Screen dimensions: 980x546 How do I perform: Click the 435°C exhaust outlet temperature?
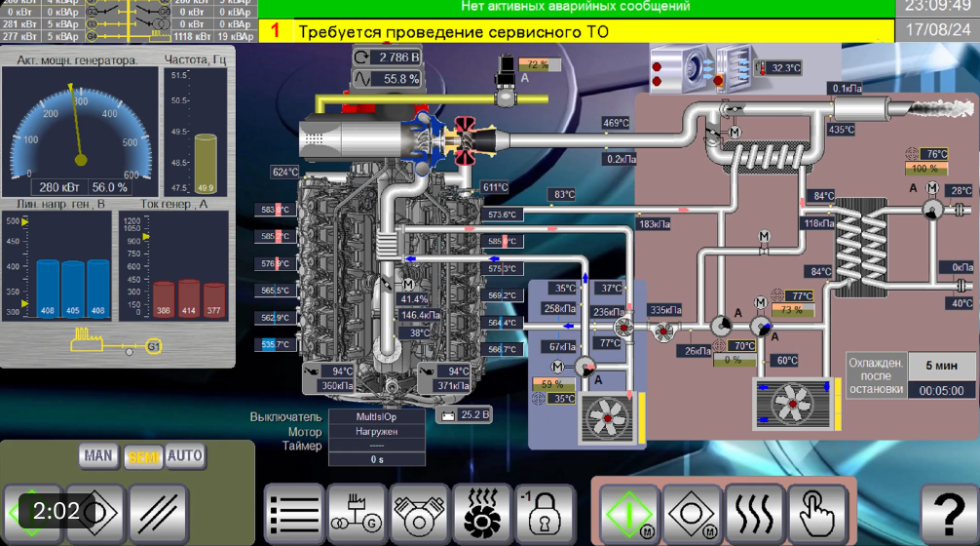pos(842,130)
